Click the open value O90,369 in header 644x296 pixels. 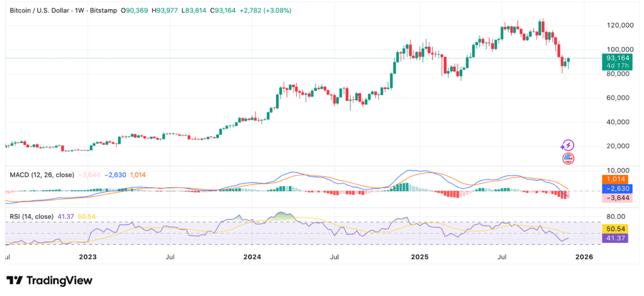coord(135,11)
